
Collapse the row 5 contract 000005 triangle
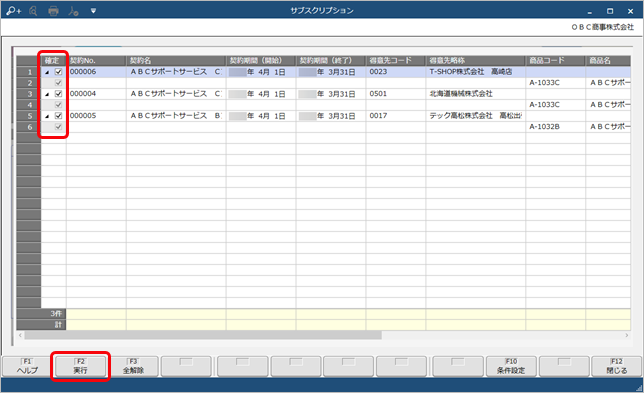point(47,116)
